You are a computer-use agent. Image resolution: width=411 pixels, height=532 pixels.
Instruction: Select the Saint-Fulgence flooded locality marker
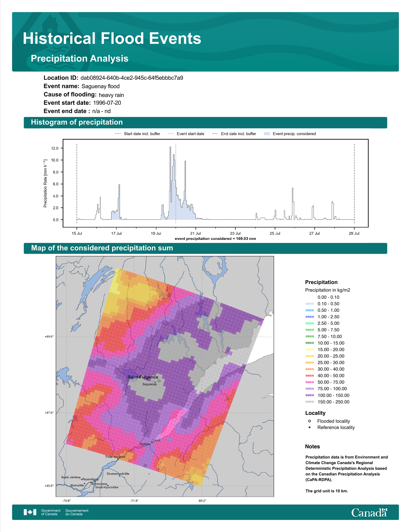coord(159,381)
